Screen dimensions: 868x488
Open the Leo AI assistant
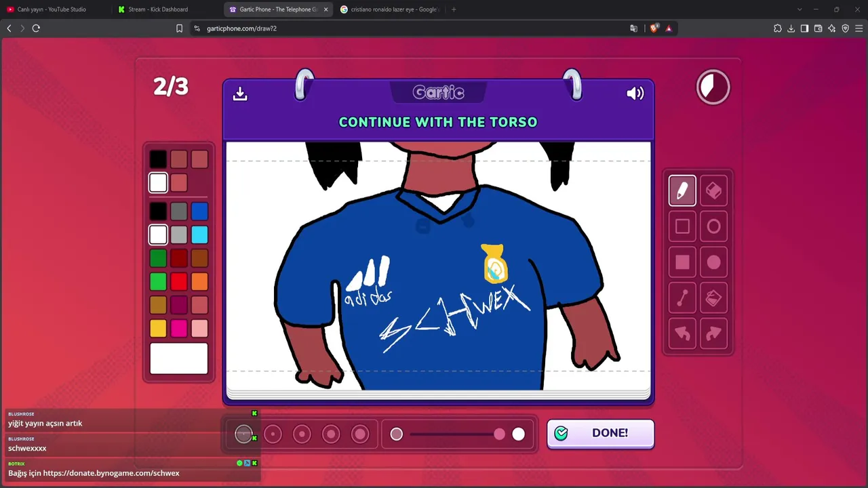click(831, 28)
